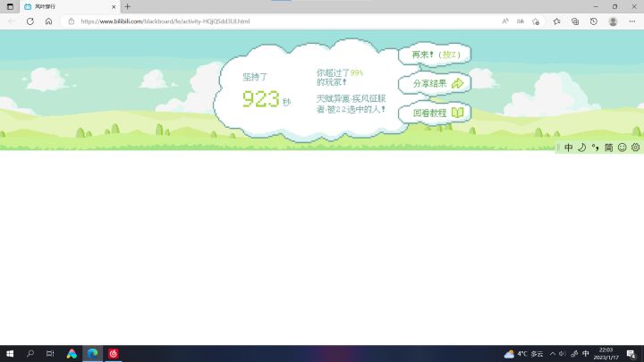This screenshot has height=362, width=644.
Task: Open the clock and date 22:03
Action: pyautogui.click(x=606, y=354)
